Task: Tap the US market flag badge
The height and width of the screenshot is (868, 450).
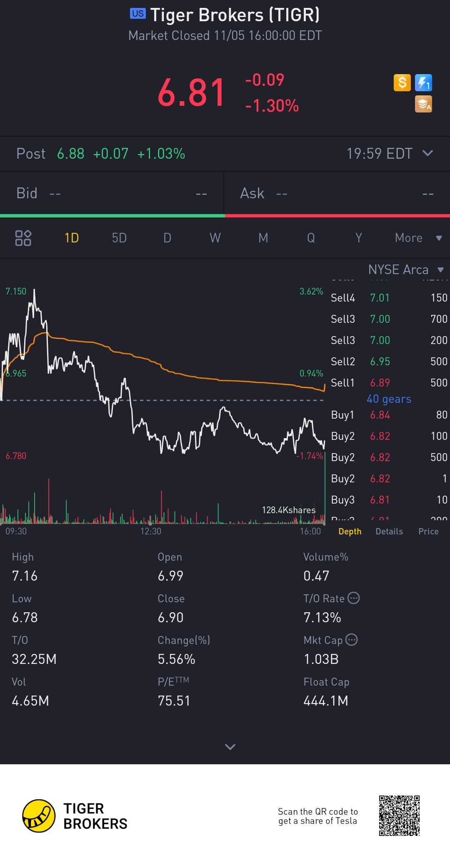Action: pos(138,14)
